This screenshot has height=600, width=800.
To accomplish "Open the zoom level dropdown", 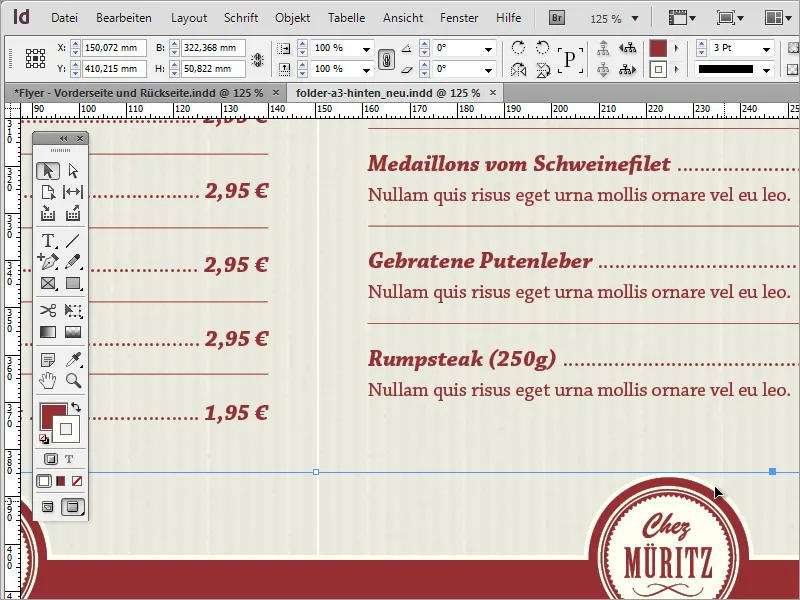I will coord(635,19).
